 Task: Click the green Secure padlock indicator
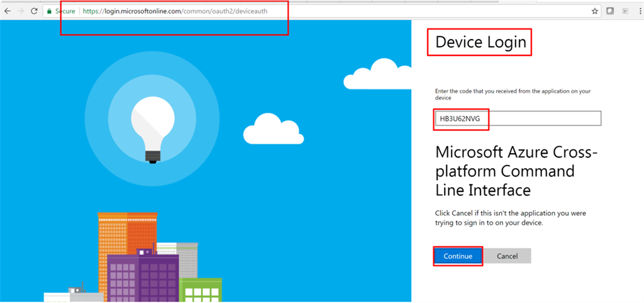click(60, 11)
